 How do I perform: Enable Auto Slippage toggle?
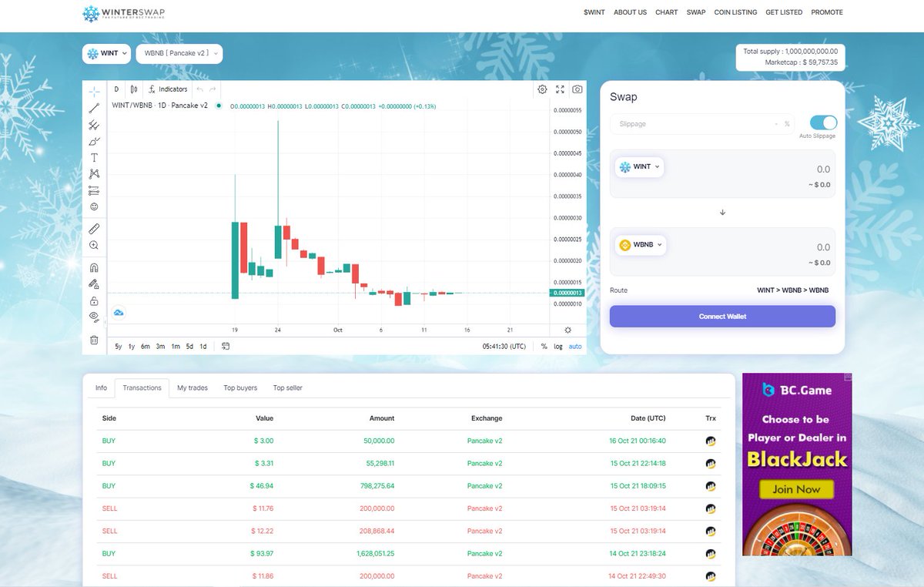(x=822, y=122)
